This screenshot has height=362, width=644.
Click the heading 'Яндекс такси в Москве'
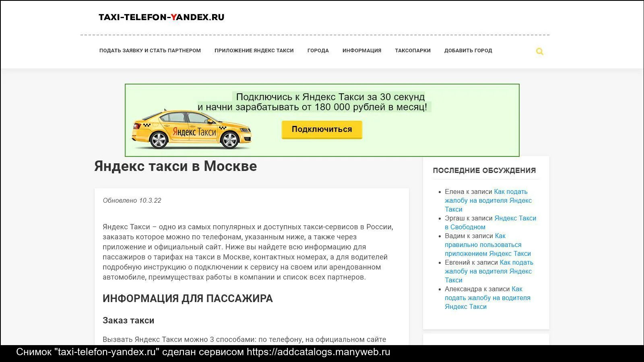point(175,166)
